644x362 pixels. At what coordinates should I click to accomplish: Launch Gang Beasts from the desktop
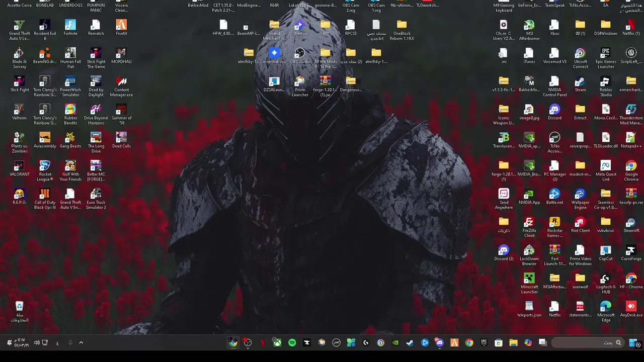70,140
